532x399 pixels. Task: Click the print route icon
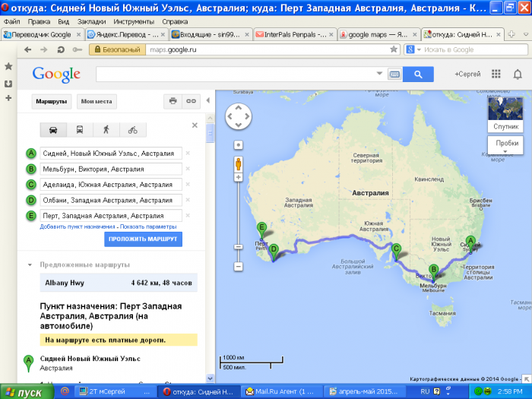[x=173, y=101]
